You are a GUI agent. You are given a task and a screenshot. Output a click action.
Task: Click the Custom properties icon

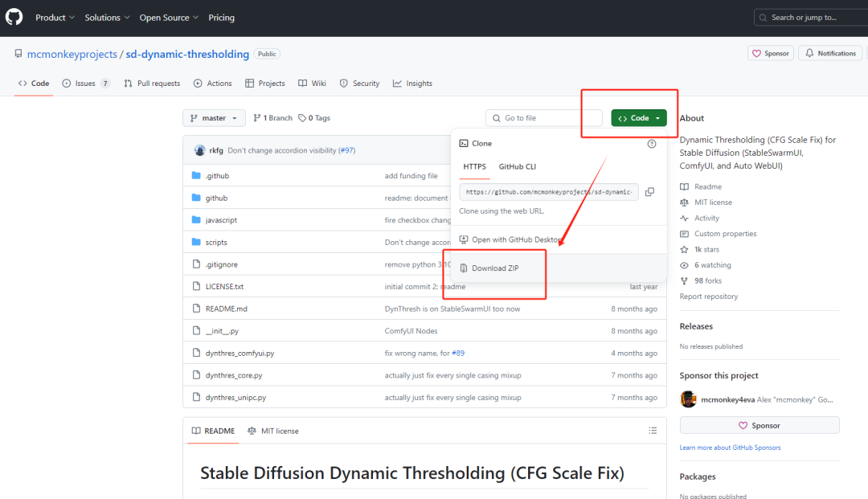684,234
